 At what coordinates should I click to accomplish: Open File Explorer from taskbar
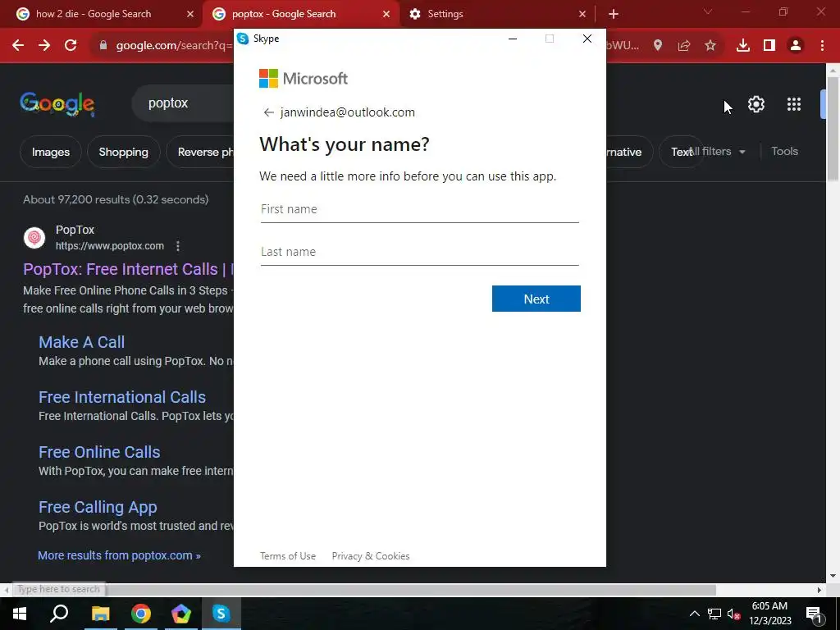(100, 614)
